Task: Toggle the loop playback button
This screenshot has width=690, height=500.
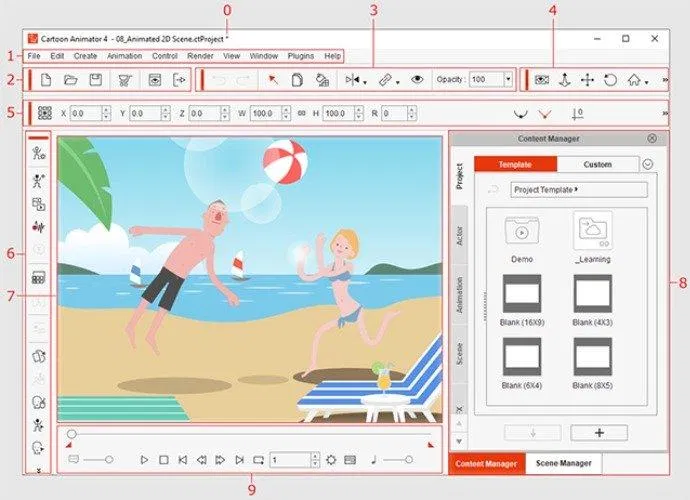Action: pos(258,460)
